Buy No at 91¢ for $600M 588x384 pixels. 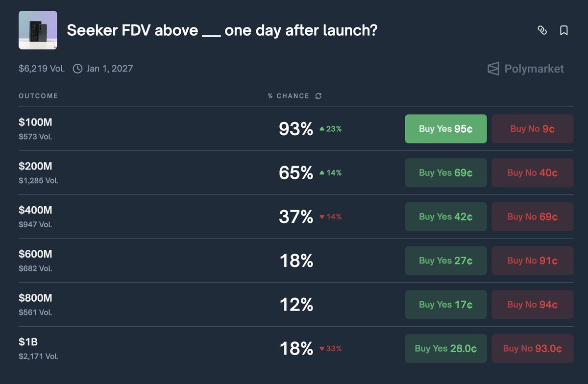[x=532, y=261]
